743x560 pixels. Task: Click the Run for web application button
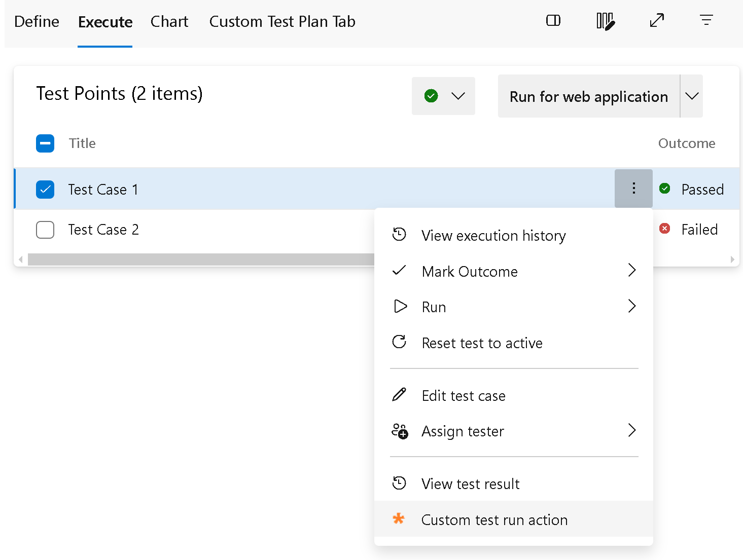pyautogui.click(x=589, y=96)
